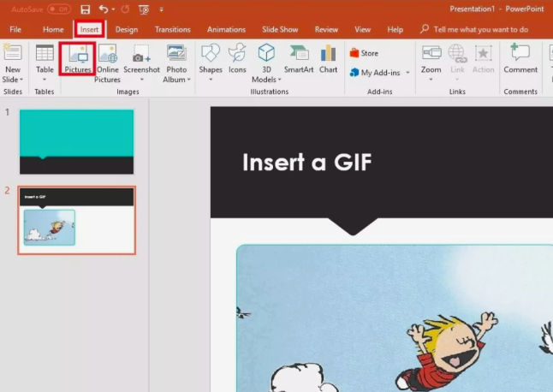553x392 pixels.
Task: Click the Undo button
Action: tap(103, 9)
